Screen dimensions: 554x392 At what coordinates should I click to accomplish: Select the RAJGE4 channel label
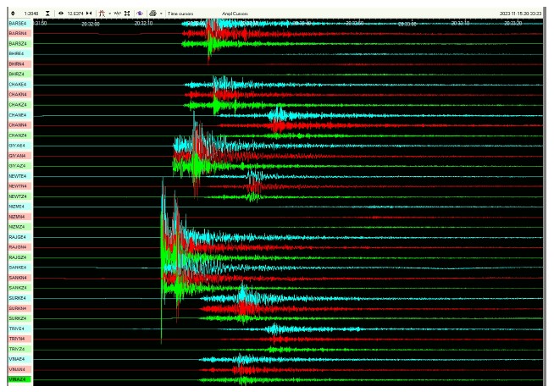[x=18, y=237]
